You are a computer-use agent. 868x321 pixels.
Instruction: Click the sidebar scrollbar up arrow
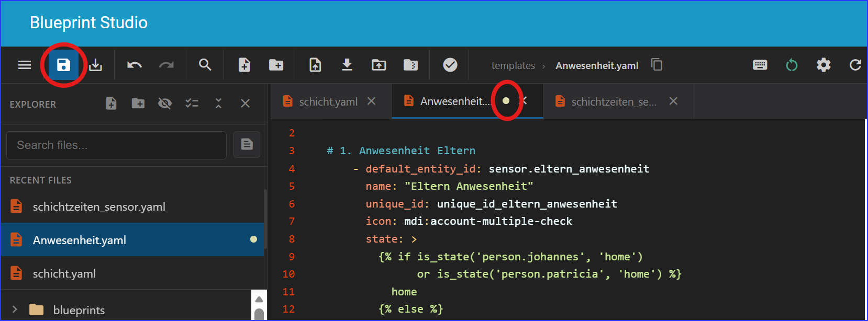[x=259, y=300]
